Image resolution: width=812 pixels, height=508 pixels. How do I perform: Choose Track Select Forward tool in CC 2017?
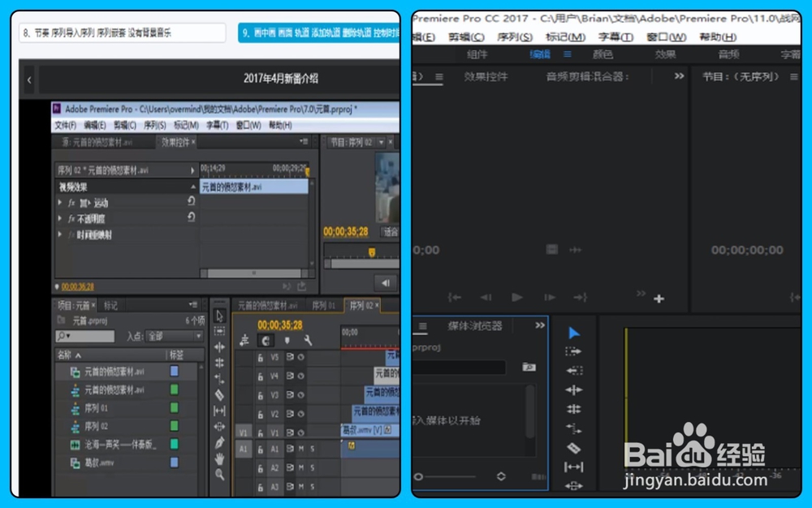click(573, 351)
